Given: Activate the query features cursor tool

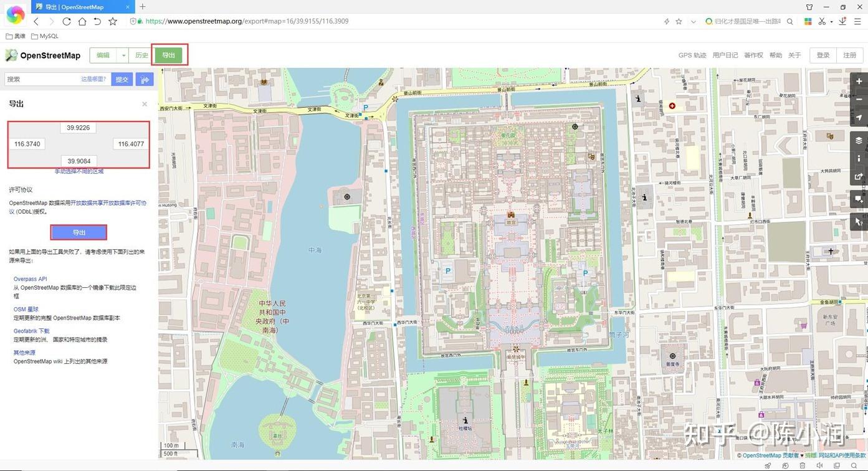Looking at the screenshot, I should click(x=859, y=221).
